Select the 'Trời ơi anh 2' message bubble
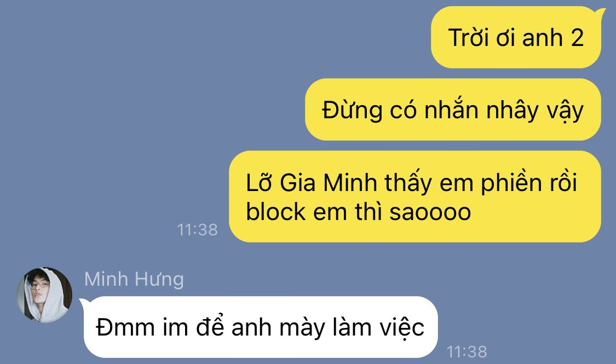The height and width of the screenshot is (364, 616). coord(516,37)
